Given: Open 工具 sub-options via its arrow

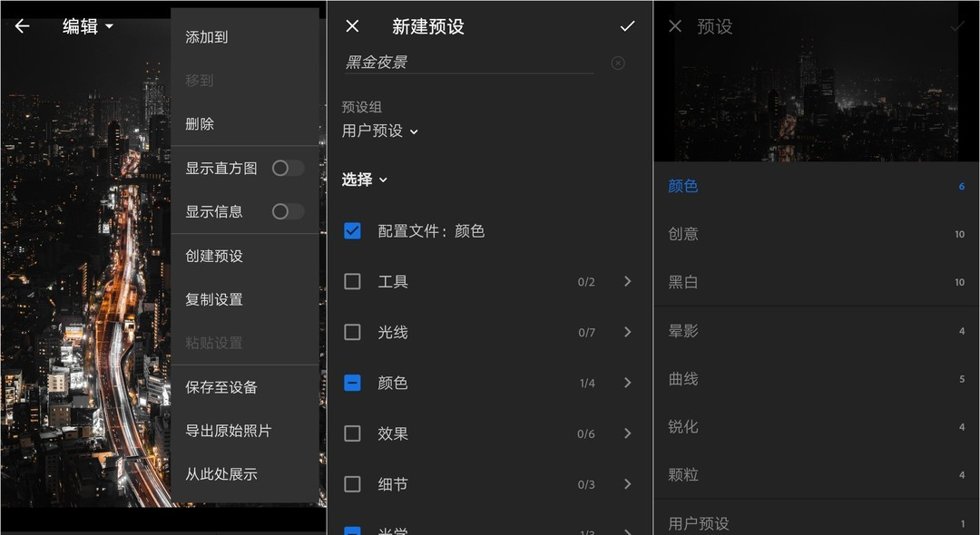Looking at the screenshot, I should (627, 282).
